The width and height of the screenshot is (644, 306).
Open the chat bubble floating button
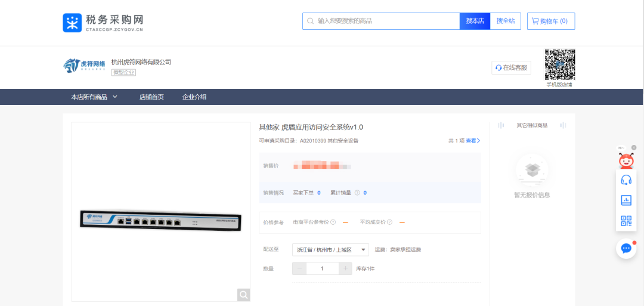click(x=626, y=249)
